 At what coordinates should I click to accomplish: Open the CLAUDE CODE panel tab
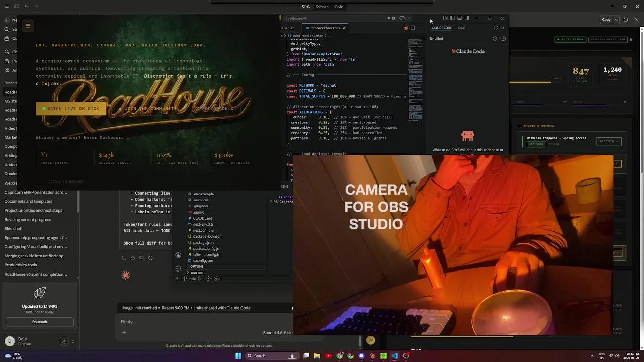pos(442,28)
